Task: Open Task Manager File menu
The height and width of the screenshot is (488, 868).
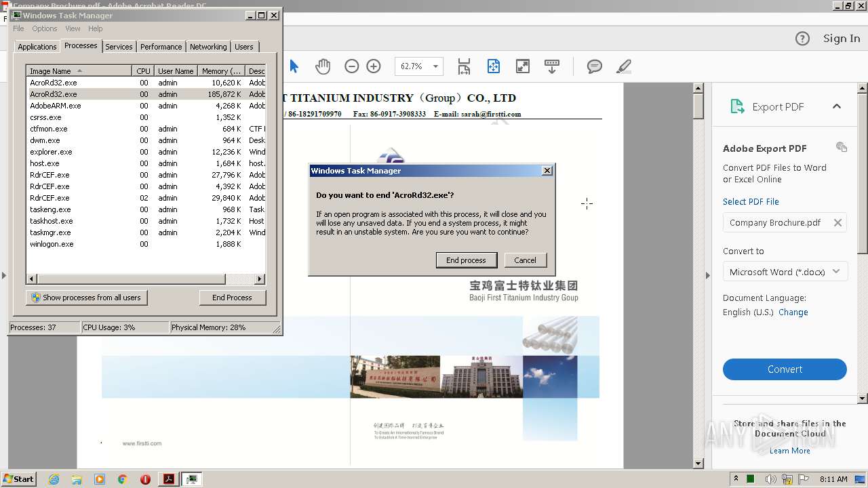Action: tap(18, 28)
